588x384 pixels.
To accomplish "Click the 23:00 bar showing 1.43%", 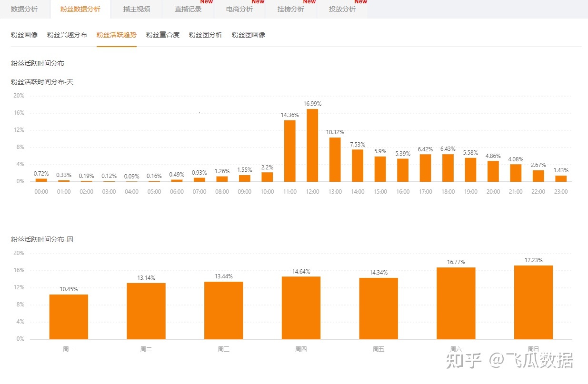I will pos(561,178).
